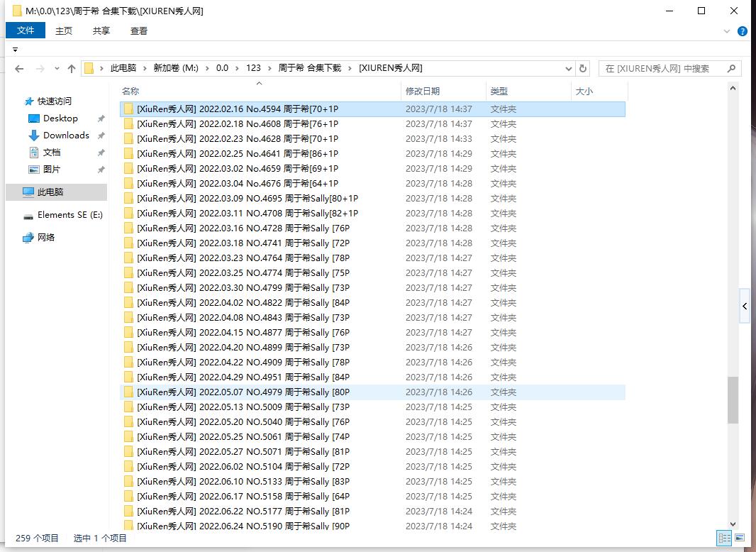
Task: Expand the chevron after 123 in breadcrumb
Action: point(269,69)
